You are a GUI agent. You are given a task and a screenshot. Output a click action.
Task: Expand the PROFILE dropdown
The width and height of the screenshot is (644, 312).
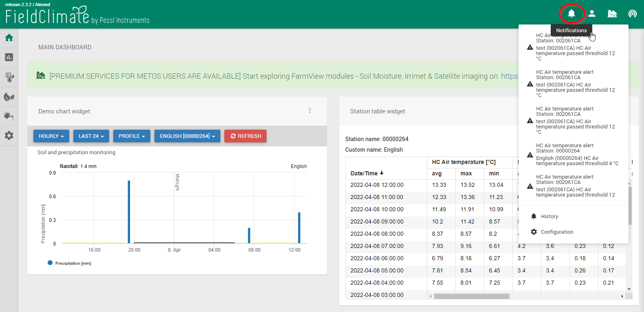(x=132, y=136)
